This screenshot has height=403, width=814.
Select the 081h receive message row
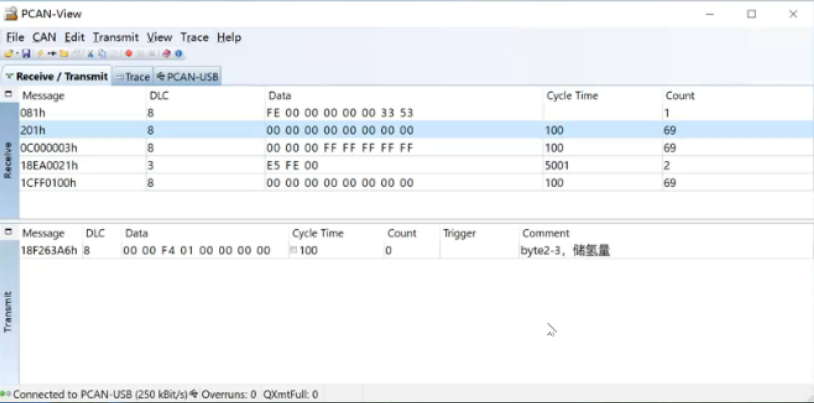[x=416, y=113]
